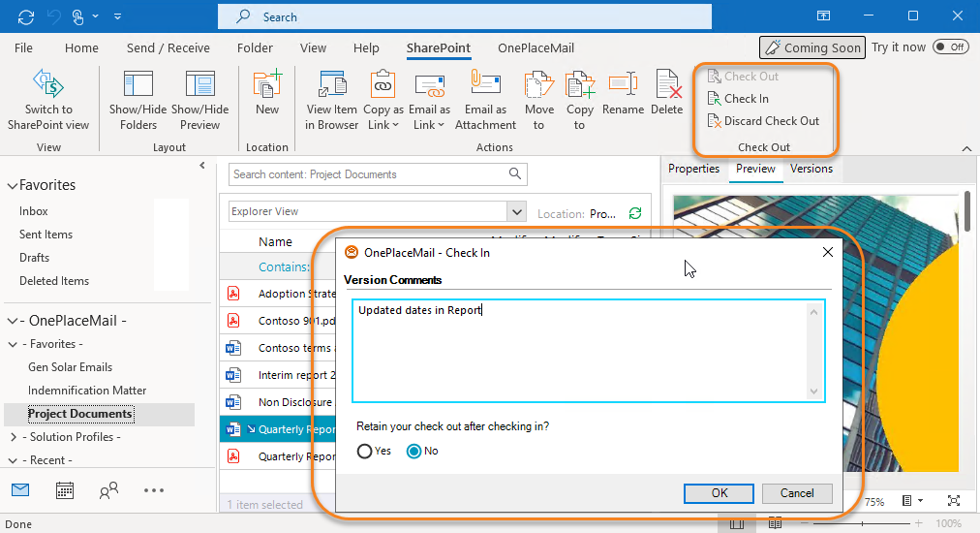Click OK in the Check In dialog
This screenshot has width=980, height=533.
(x=719, y=493)
